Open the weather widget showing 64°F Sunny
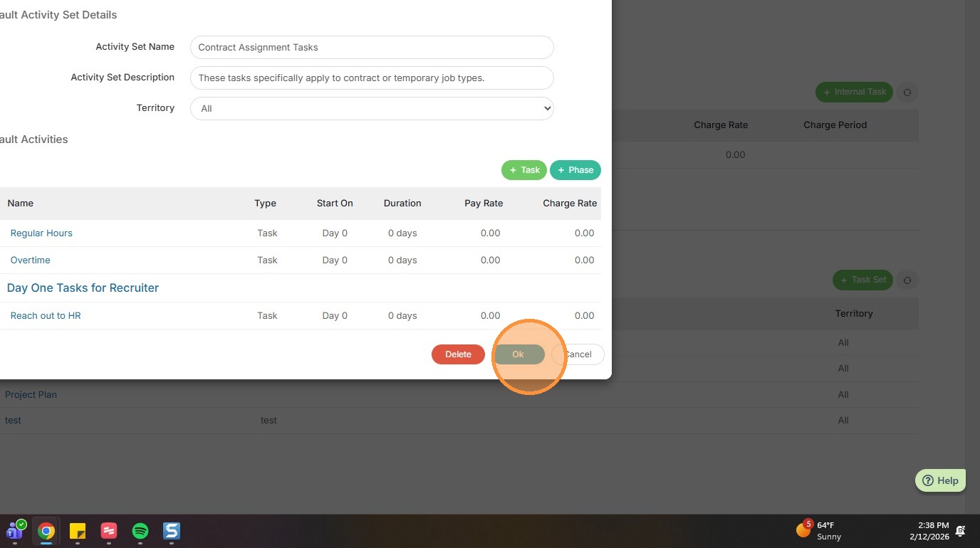 pos(819,531)
